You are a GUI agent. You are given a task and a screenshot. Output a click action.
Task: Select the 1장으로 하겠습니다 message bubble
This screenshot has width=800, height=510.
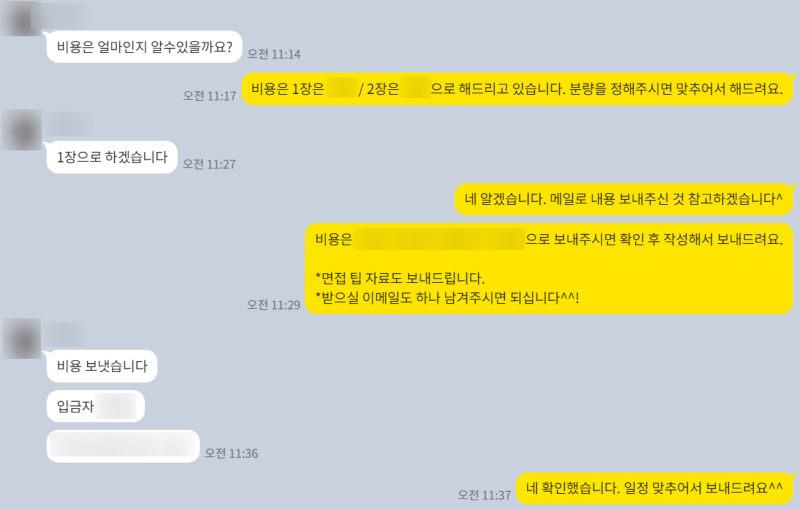tap(112, 157)
